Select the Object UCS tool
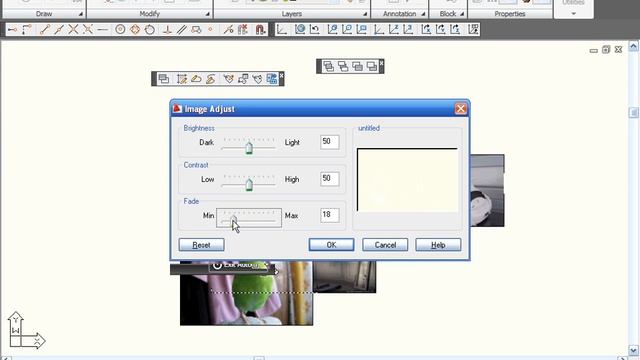This screenshot has height=360, width=640. pyautogui.click(x=347, y=29)
